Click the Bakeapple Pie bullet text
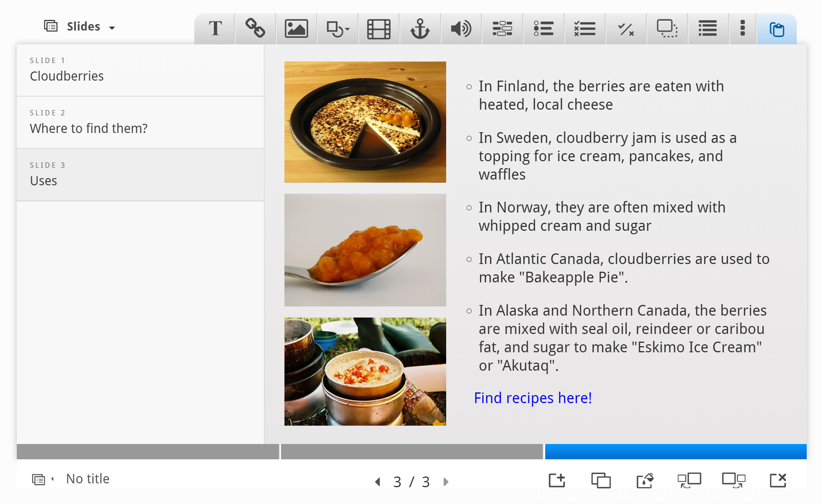 (x=624, y=268)
